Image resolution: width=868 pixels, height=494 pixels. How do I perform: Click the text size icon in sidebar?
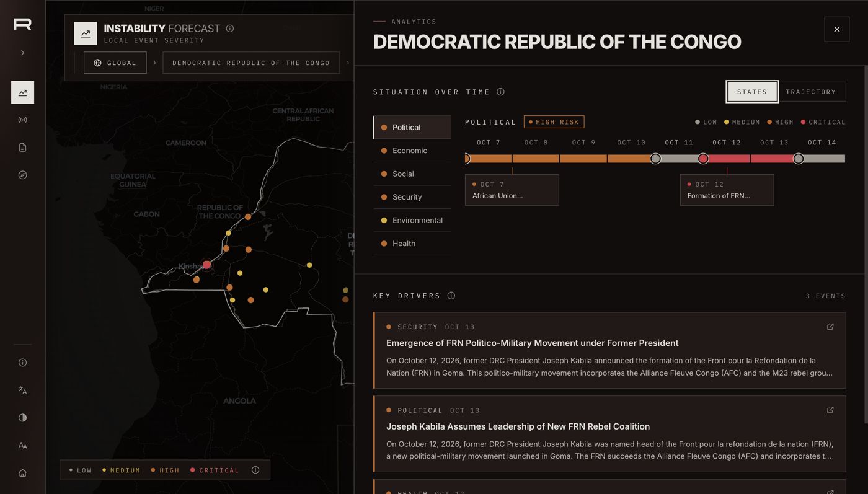pyautogui.click(x=22, y=445)
